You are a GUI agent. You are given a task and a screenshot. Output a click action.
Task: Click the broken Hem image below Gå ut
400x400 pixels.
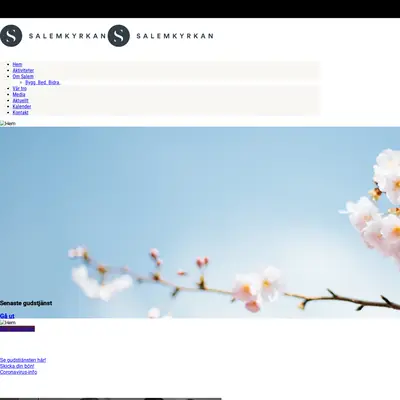pos(8,323)
